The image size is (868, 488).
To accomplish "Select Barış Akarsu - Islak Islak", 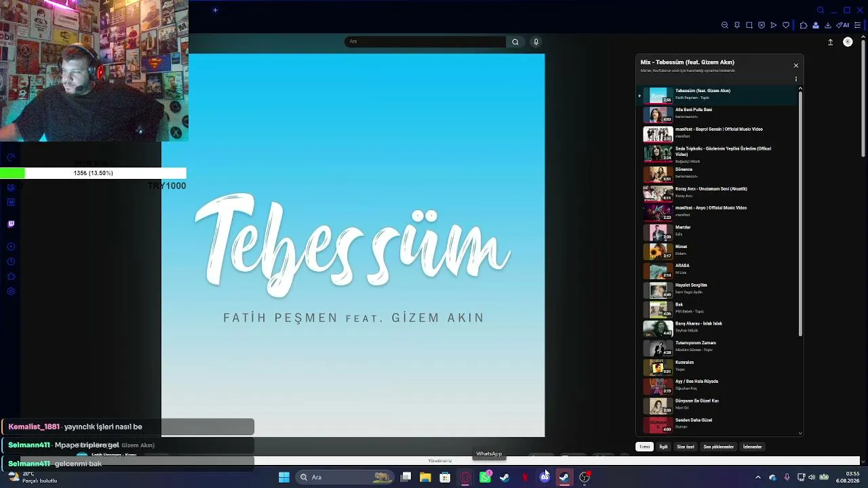I will pyautogui.click(x=717, y=328).
